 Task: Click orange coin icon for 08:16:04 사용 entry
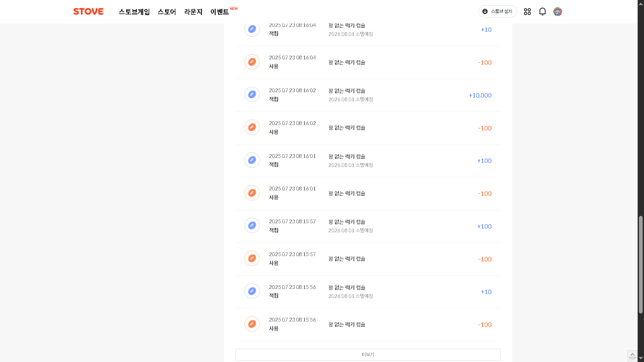[252, 62]
